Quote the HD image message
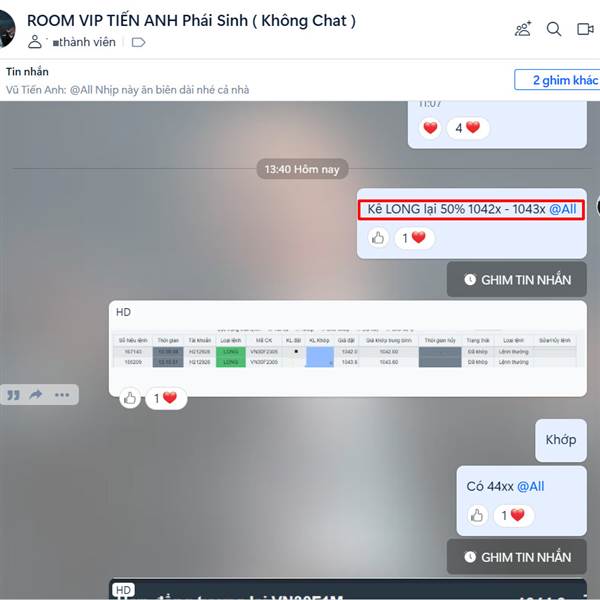Image resolution: width=600 pixels, height=600 pixels. (13, 395)
